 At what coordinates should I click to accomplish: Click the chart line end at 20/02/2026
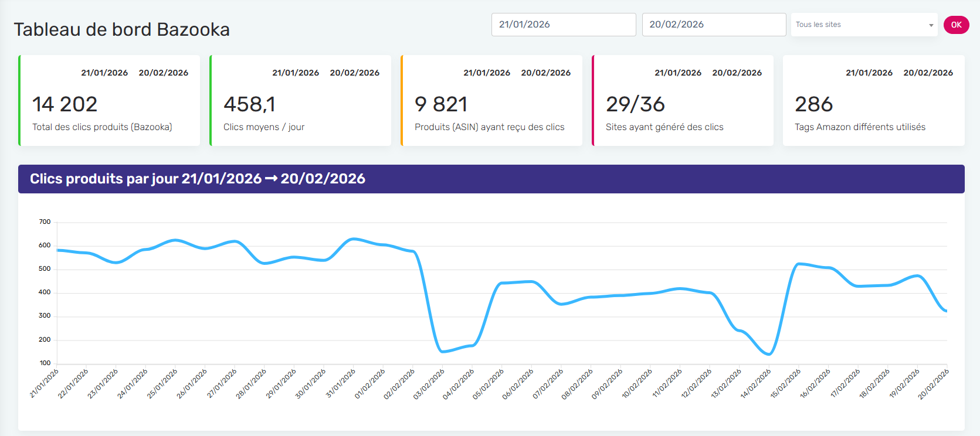(946, 311)
